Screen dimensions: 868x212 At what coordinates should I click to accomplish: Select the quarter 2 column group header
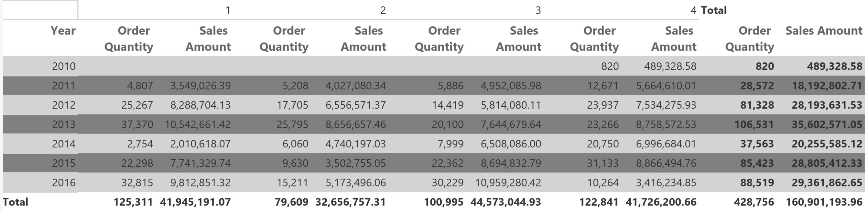[x=383, y=10]
